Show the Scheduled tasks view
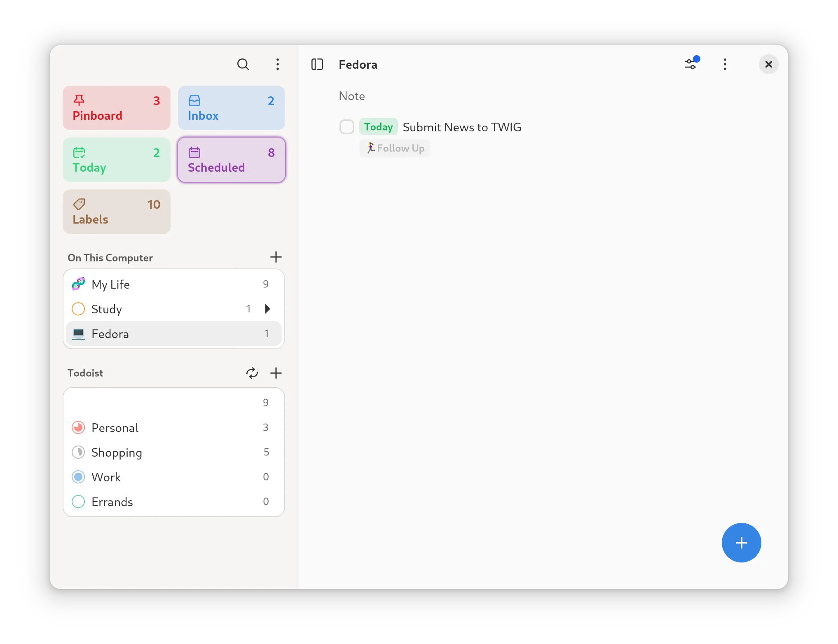The width and height of the screenshot is (838, 644). tap(231, 160)
